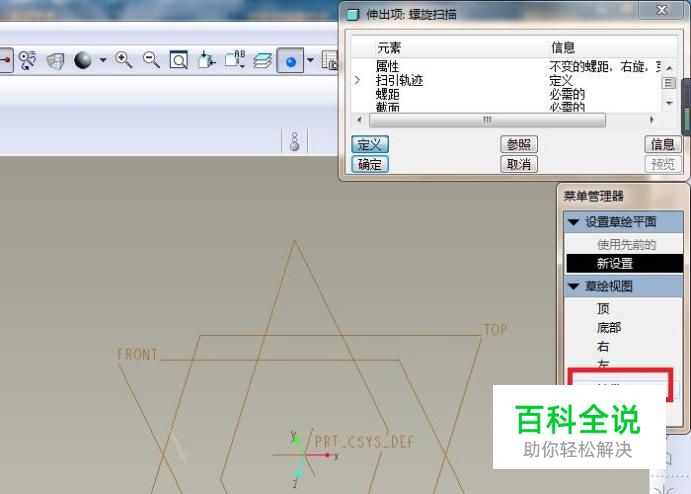The height and width of the screenshot is (494, 691).
Task: Click the shaded sphere display style icon
Action: (83, 60)
